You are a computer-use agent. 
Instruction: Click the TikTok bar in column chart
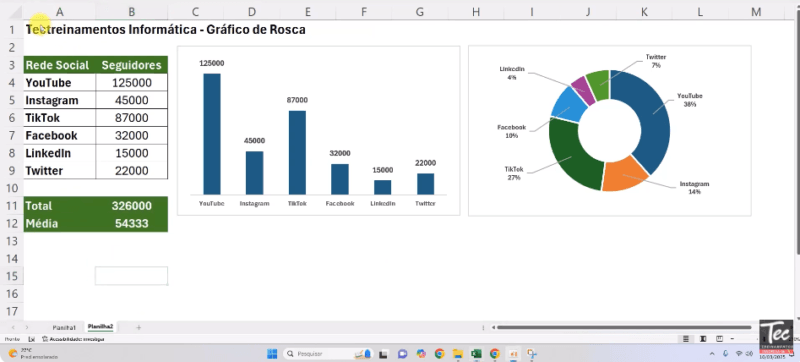coord(297,152)
